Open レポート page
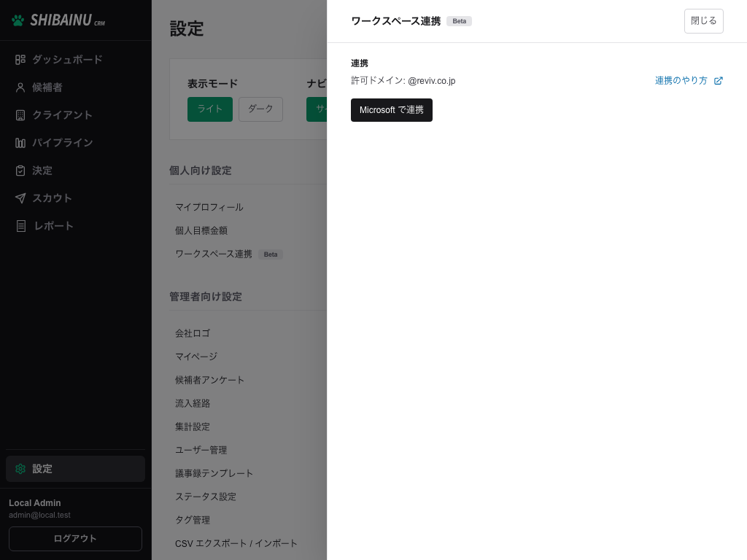The height and width of the screenshot is (560, 747). (75, 226)
